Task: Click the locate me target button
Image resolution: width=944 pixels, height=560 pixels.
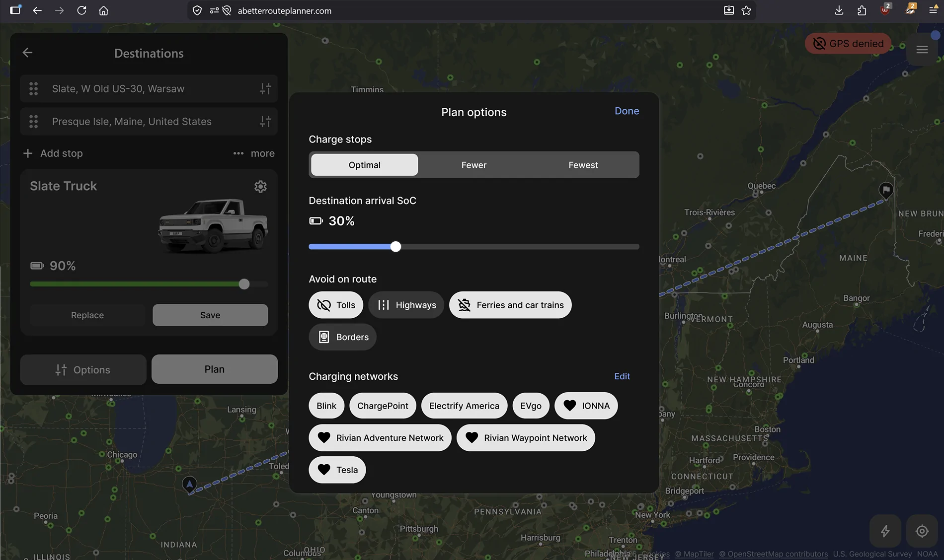Action: 922,531
